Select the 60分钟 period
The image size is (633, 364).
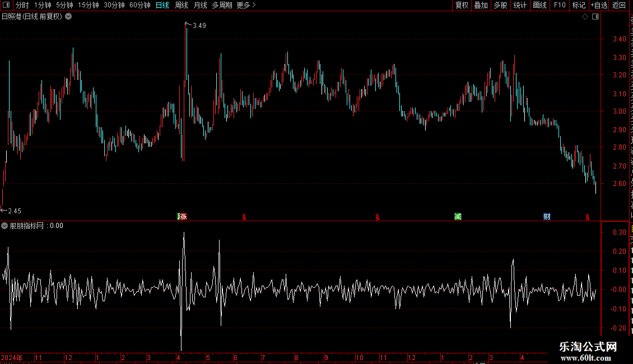pos(140,5)
